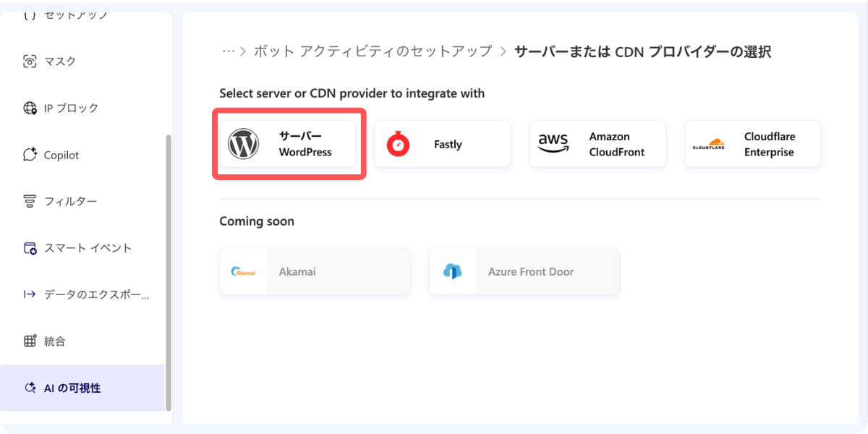Click the スマート イベント calendar icon
Image resolution: width=868 pixels, height=434 pixels.
tap(30, 248)
